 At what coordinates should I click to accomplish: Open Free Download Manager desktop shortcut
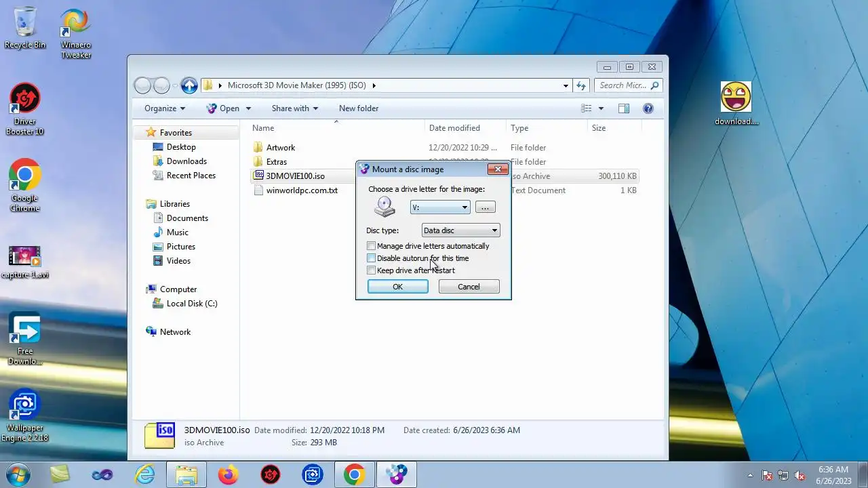[x=25, y=338]
